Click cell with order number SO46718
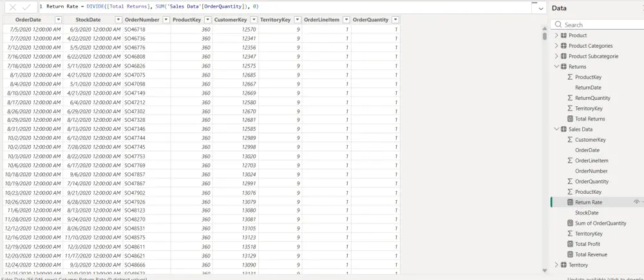This screenshot has height=280, width=644. click(147, 30)
